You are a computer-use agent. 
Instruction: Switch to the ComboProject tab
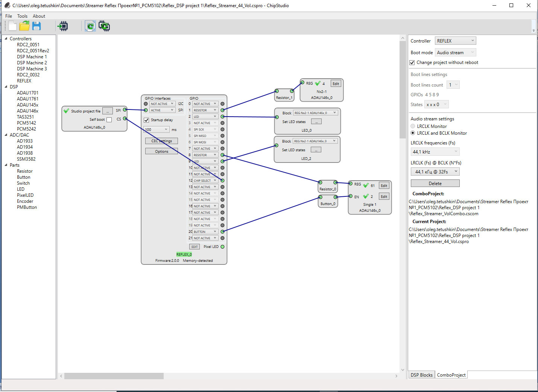click(x=451, y=375)
